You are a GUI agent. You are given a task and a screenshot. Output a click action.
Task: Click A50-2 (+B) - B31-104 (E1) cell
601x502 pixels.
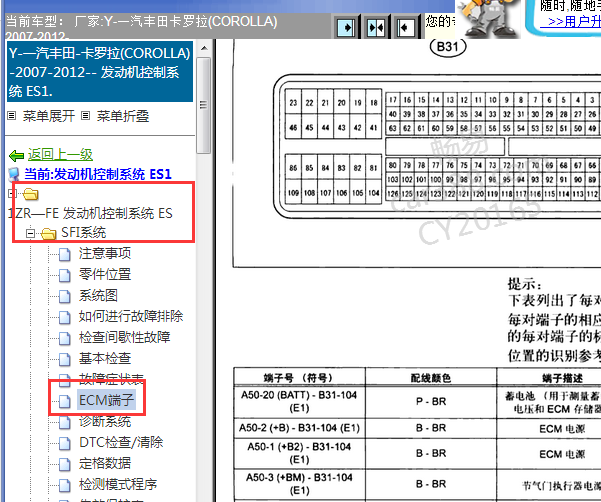click(299, 428)
